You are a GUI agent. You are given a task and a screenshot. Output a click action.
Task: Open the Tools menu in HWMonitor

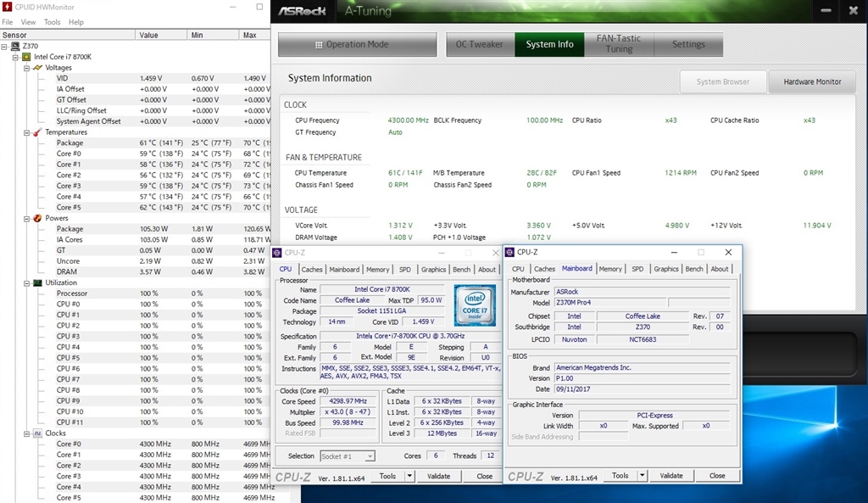pyautogui.click(x=52, y=22)
